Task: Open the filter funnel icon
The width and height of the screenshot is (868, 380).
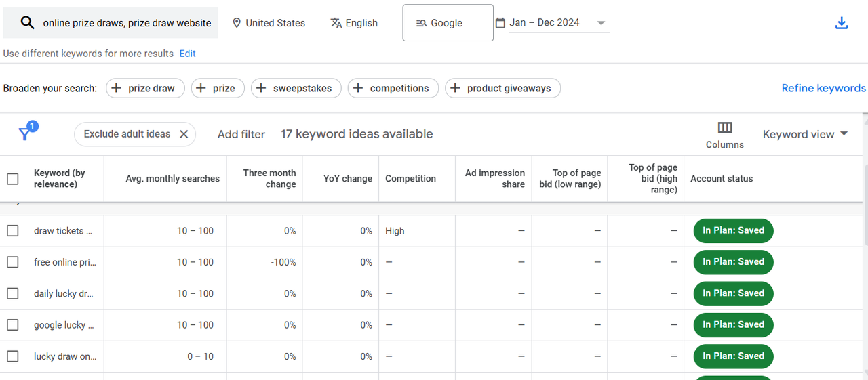Action: (26, 133)
